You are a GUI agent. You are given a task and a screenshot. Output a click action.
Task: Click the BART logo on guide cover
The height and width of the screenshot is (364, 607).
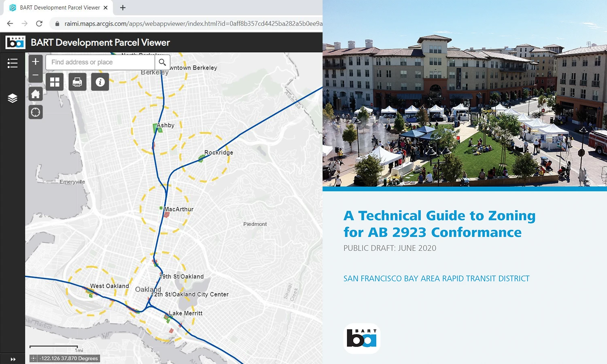click(x=362, y=338)
